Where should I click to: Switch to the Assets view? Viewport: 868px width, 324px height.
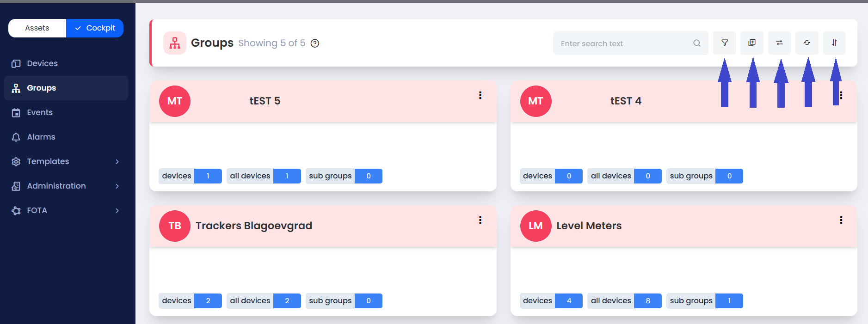[37, 28]
